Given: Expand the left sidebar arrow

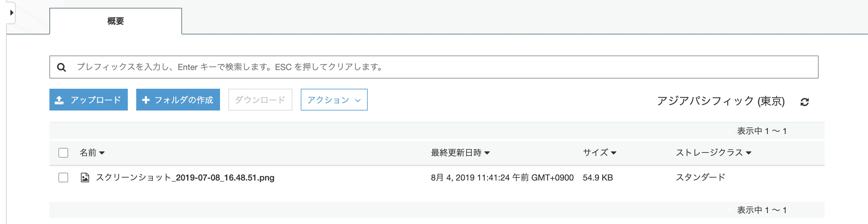Looking at the screenshot, I should coord(11,13).
